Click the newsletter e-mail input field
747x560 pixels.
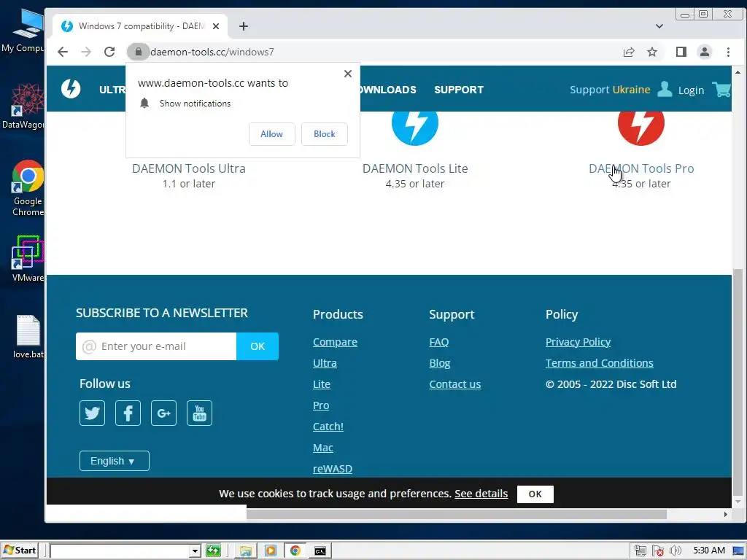(156, 346)
